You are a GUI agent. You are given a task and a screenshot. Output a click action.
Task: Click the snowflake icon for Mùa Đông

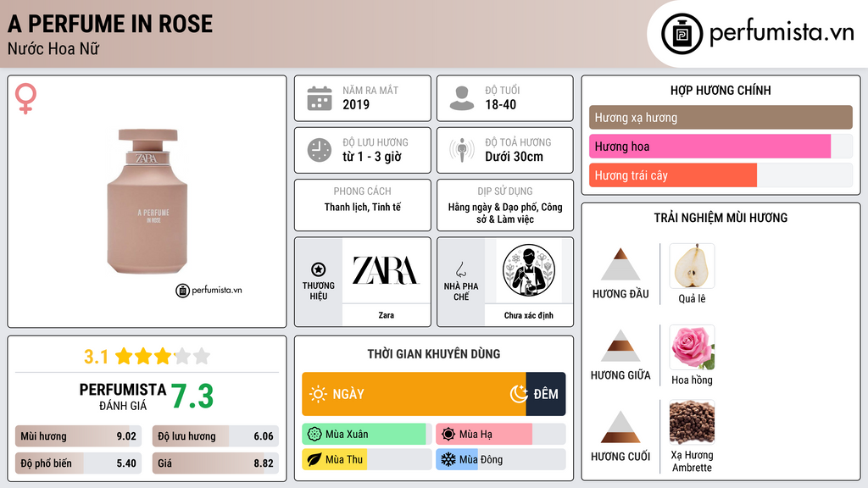(x=448, y=459)
